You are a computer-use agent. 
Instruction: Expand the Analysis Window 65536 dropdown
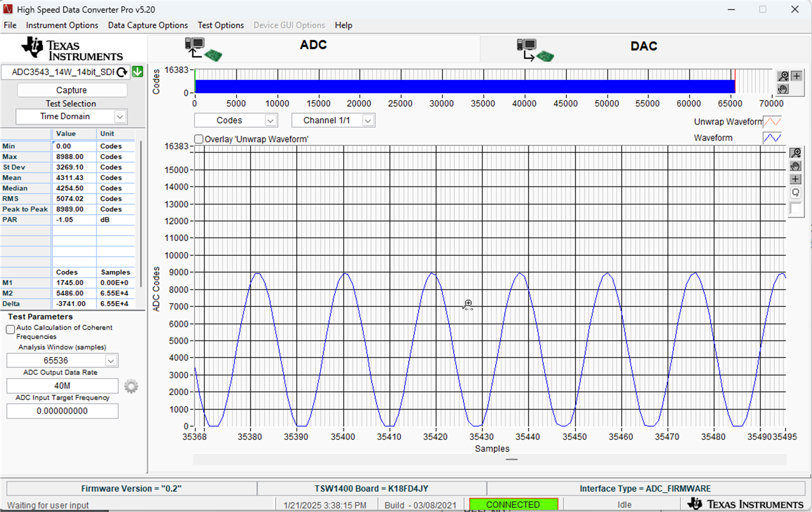click(111, 361)
